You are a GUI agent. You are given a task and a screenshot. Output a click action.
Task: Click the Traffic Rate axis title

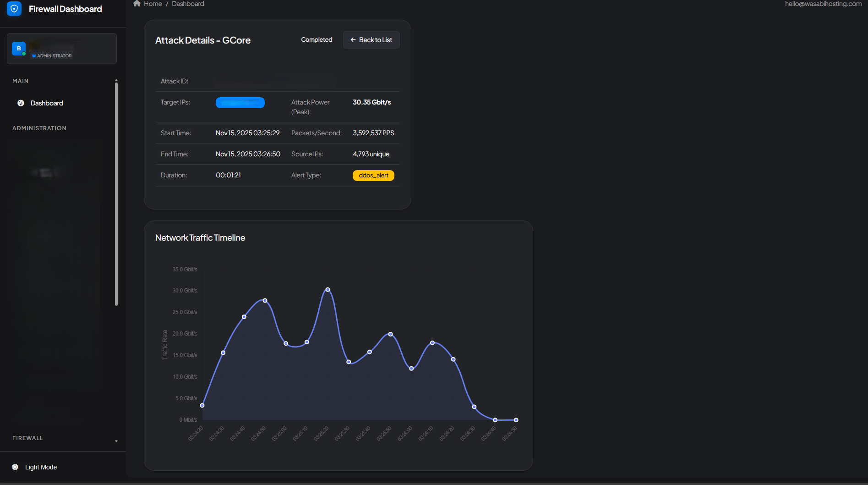[x=165, y=345]
